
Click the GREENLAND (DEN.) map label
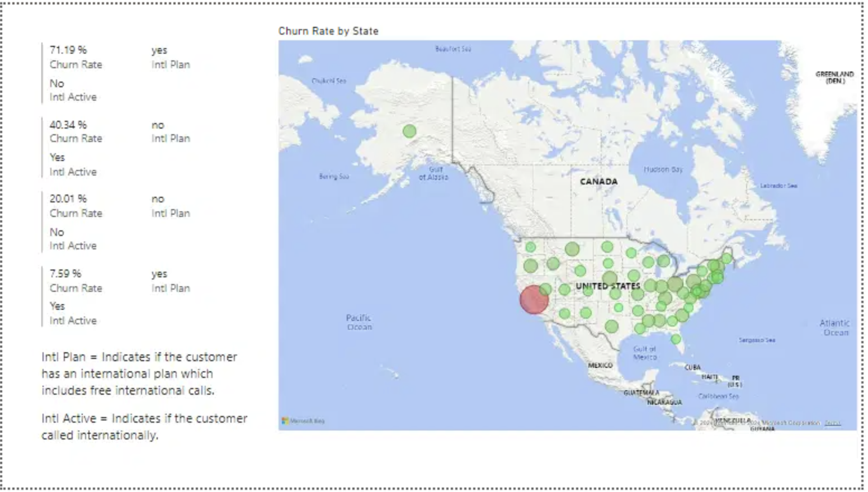point(834,77)
